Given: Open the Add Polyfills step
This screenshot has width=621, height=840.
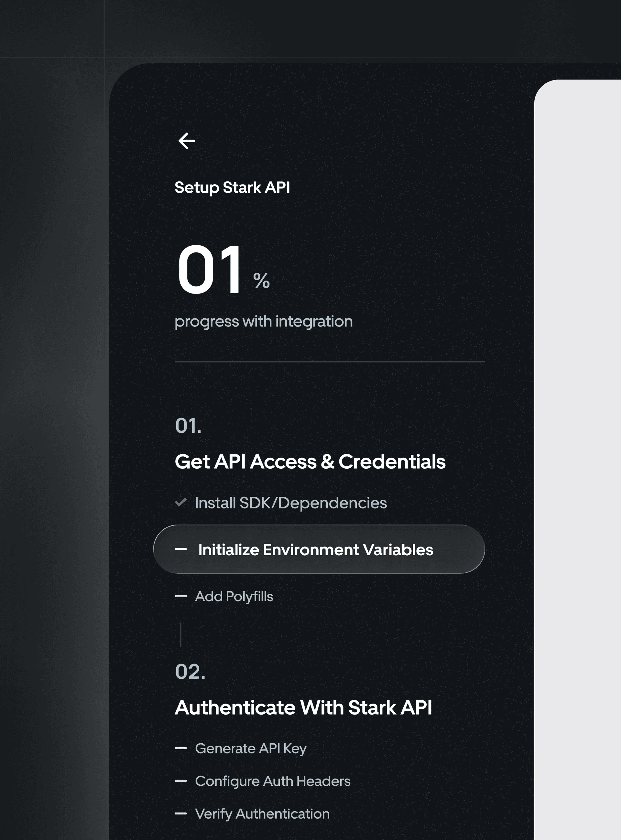Looking at the screenshot, I should point(234,597).
